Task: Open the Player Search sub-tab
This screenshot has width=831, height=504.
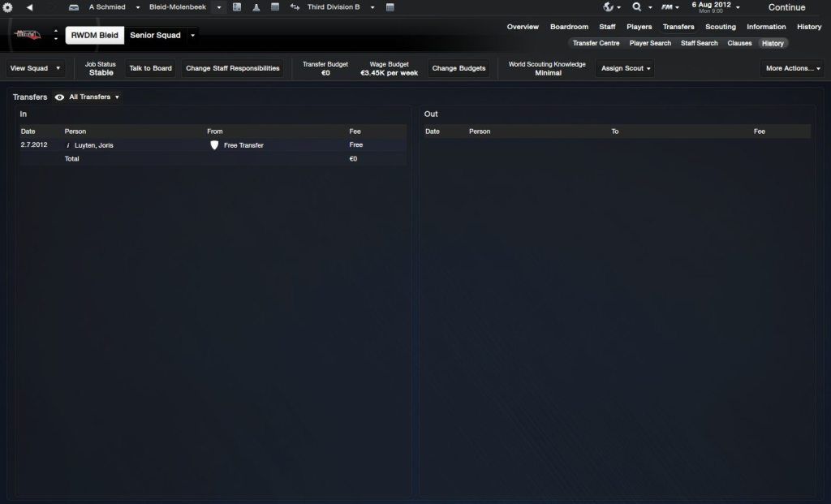Action: point(650,44)
